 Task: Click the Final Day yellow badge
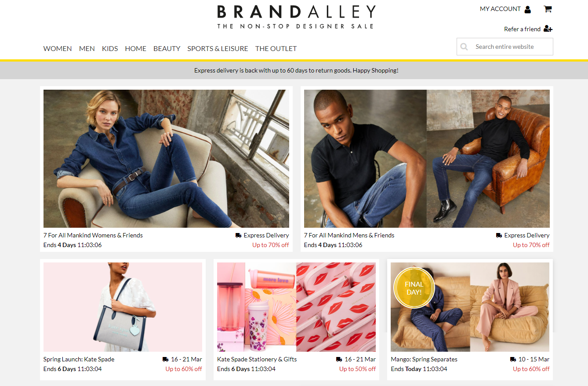[414, 288]
